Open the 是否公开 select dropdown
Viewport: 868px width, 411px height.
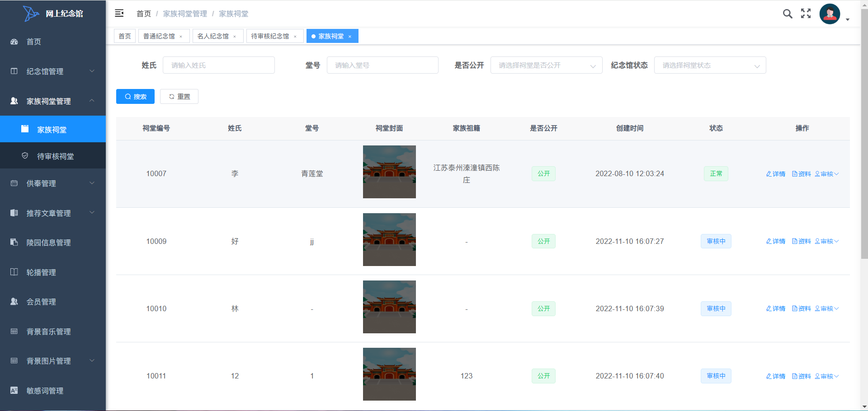pos(546,65)
